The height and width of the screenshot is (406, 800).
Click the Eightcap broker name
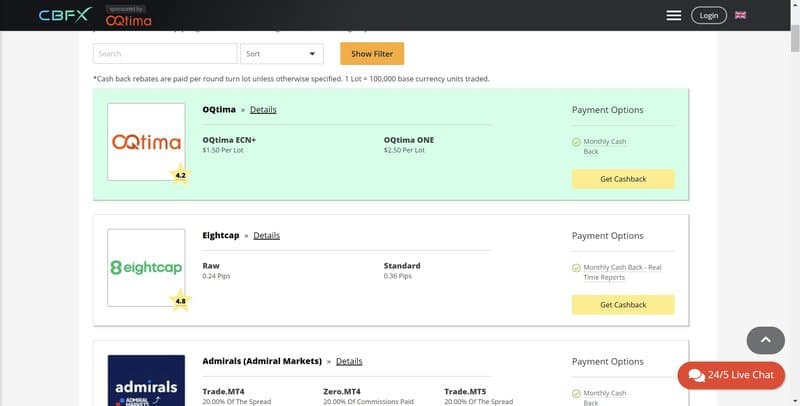(220, 236)
